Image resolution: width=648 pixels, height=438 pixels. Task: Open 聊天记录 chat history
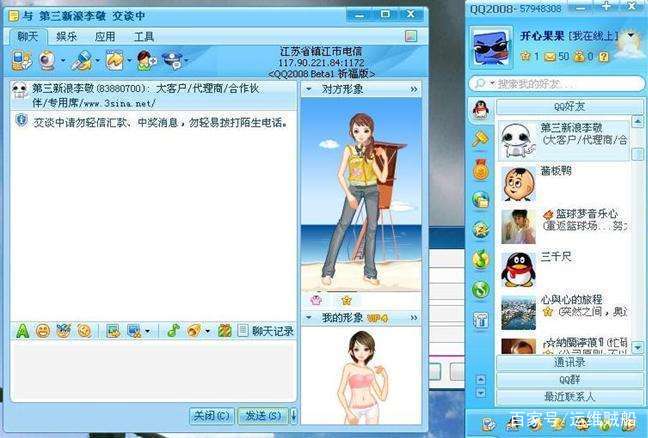pos(266,331)
